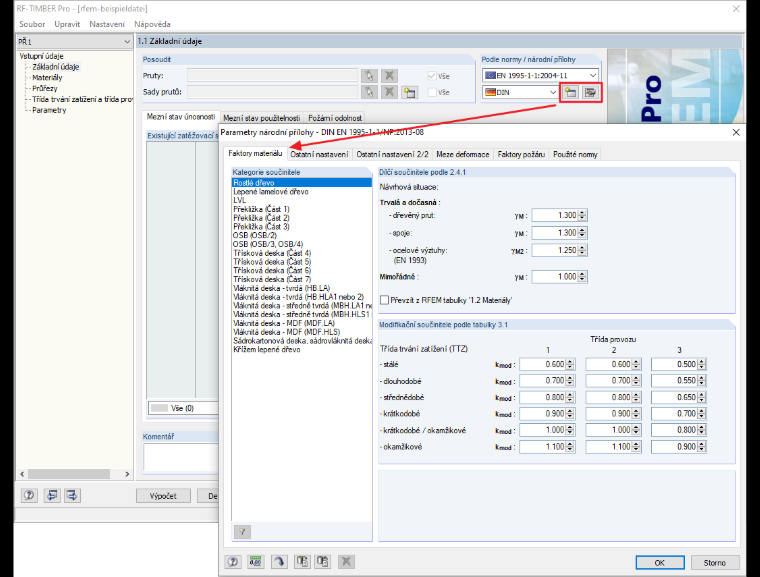
Task: Select Lepené lamelové dřevo category
Action: point(271,192)
